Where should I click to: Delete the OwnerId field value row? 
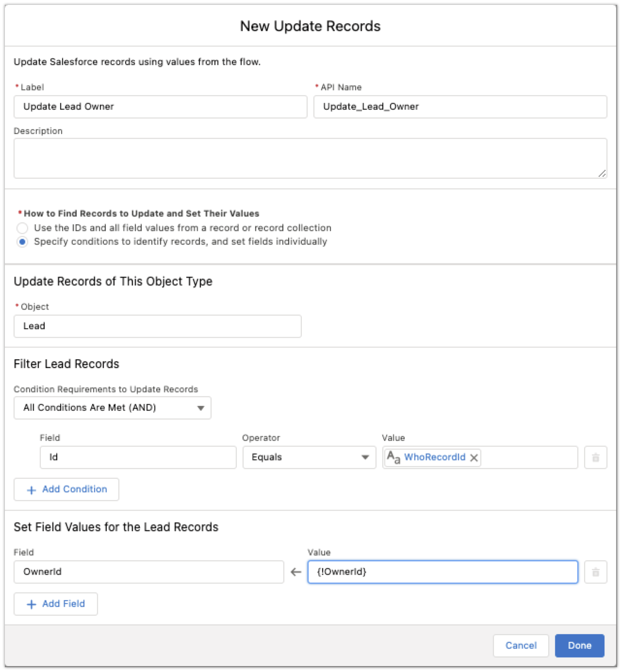(x=595, y=572)
